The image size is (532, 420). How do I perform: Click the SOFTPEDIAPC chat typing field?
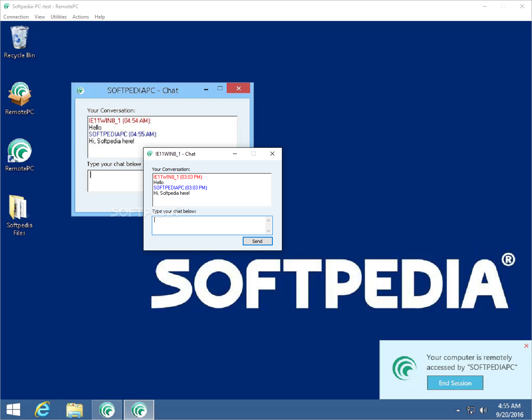[x=116, y=181]
